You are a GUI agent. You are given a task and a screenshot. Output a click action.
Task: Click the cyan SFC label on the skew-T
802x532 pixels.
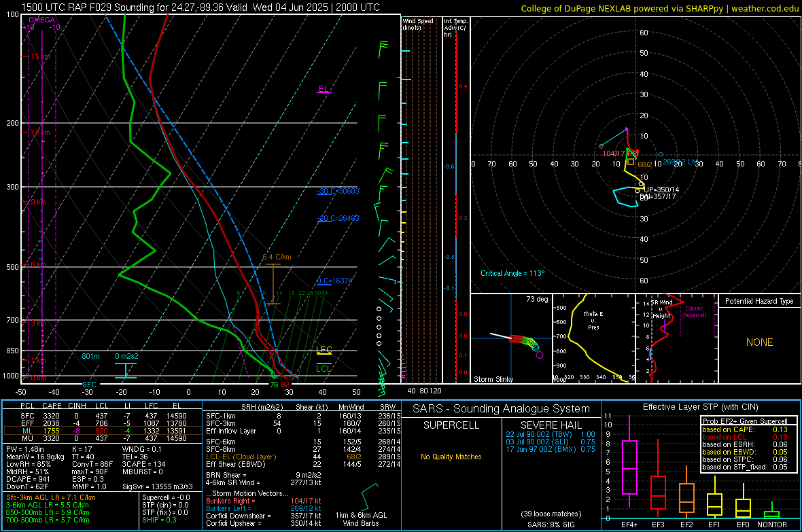coord(89,385)
